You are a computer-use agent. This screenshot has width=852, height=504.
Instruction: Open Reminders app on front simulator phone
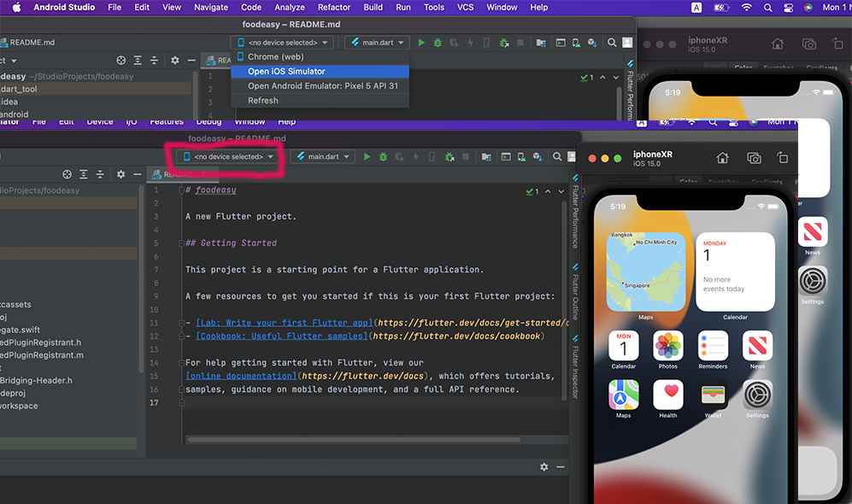click(713, 345)
